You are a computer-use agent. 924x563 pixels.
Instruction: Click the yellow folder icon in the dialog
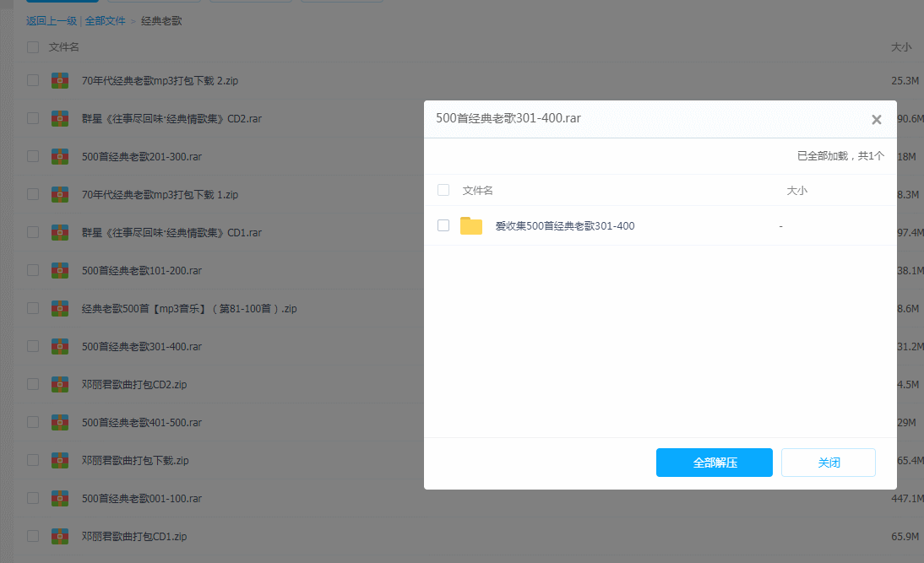click(470, 225)
